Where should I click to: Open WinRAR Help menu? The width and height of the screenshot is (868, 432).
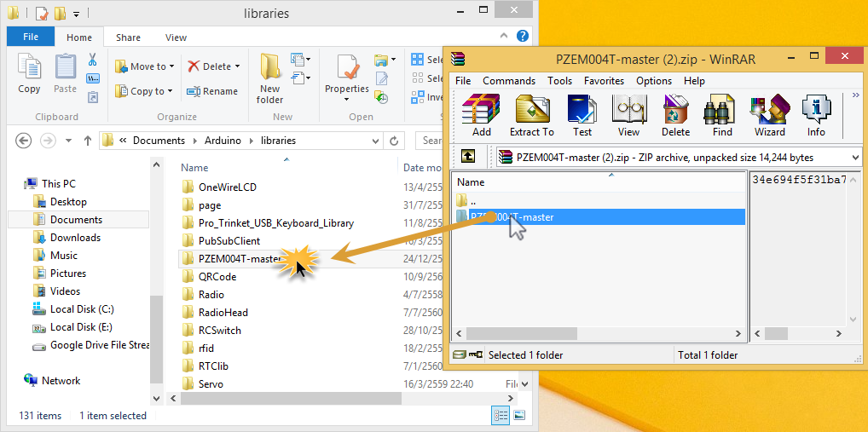[694, 81]
